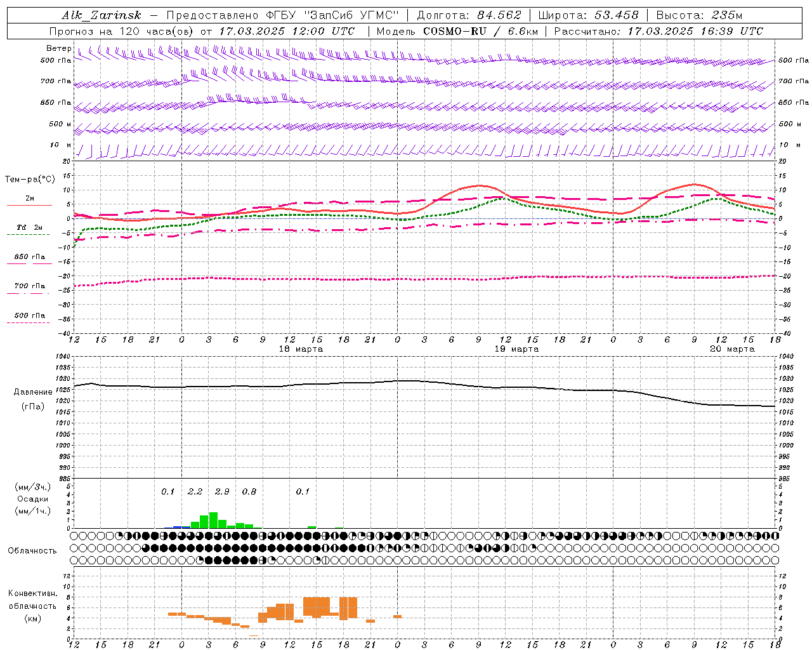Select the Высота: 235м text
This screenshot has height=650, width=812.
coord(699,15)
